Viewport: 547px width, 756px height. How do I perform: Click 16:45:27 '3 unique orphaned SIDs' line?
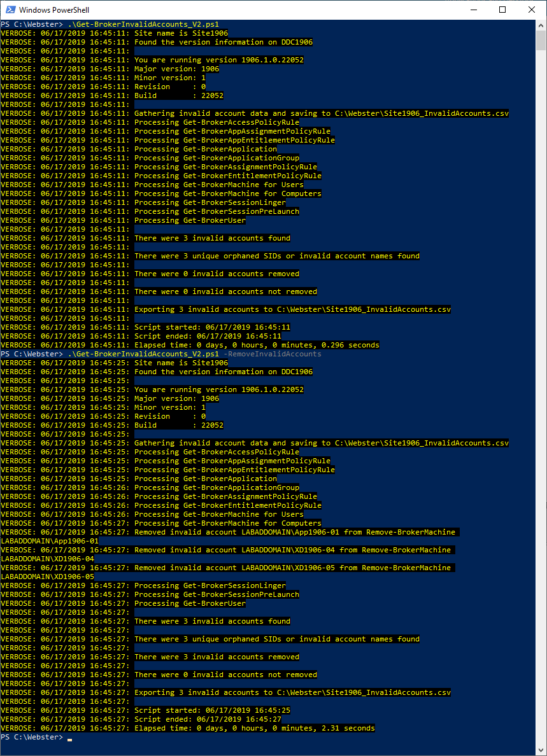pyautogui.click(x=210, y=639)
